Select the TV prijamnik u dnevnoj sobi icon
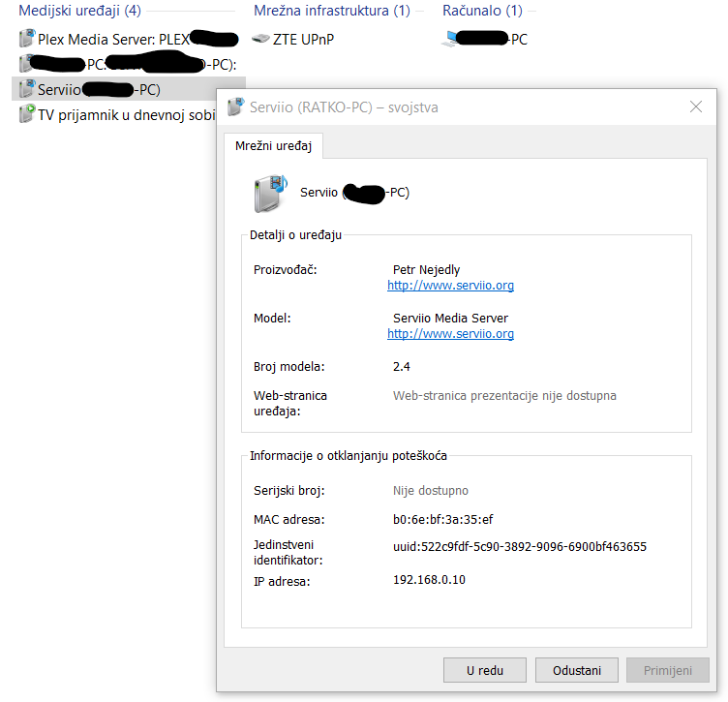728x702 pixels. pyautogui.click(x=27, y=113)
